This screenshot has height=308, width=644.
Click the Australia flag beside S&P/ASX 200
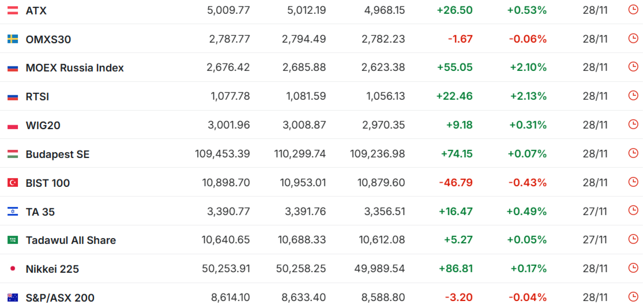point(13,298)
